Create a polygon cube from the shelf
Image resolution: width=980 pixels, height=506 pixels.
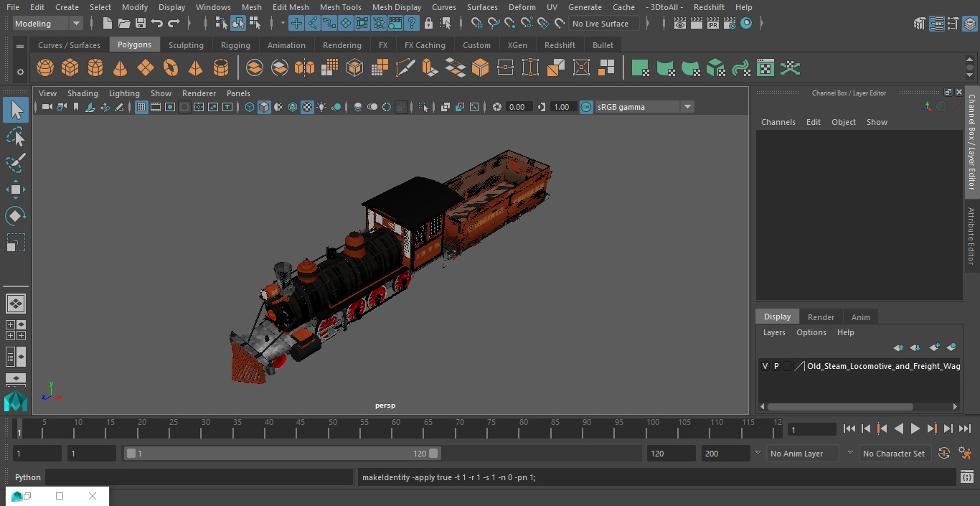[70, 68]
